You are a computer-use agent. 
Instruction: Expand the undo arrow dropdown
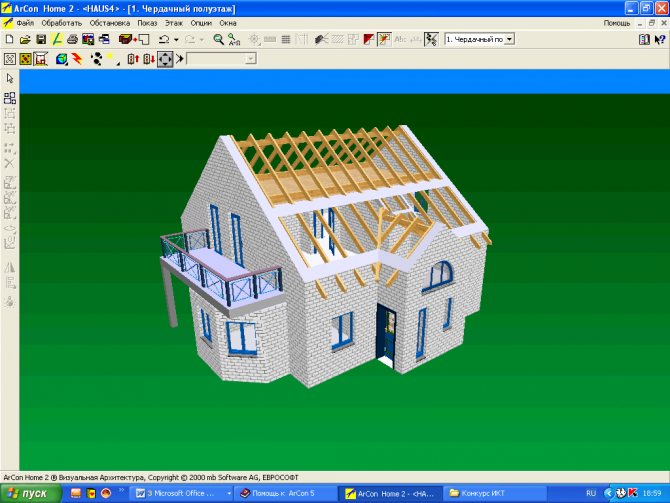pos(176,39)
